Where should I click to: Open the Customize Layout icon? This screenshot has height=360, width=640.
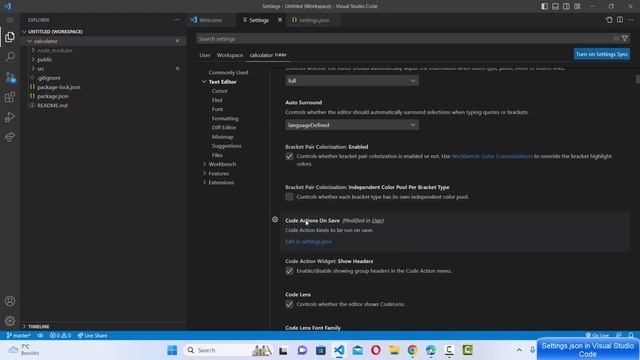pyautogui.click(x=577, y=6)
